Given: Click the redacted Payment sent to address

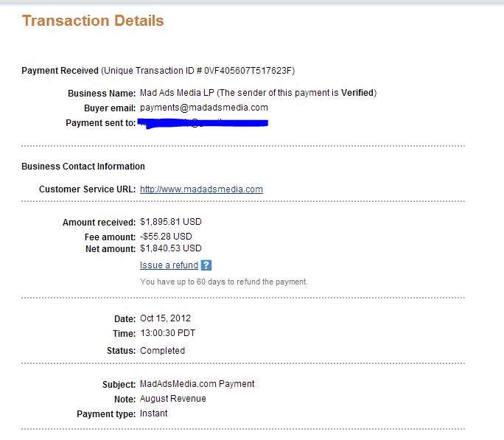Looking at the screenshot, I should click(x=203, y=123).
